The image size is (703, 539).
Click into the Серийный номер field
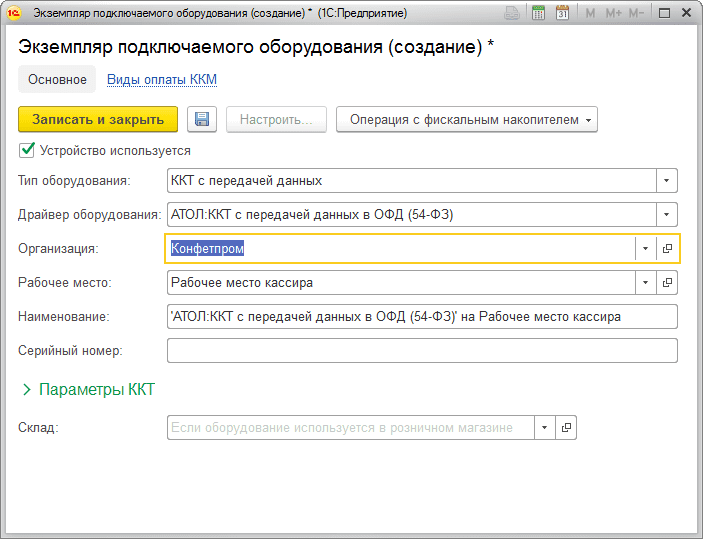click(422, 350)
